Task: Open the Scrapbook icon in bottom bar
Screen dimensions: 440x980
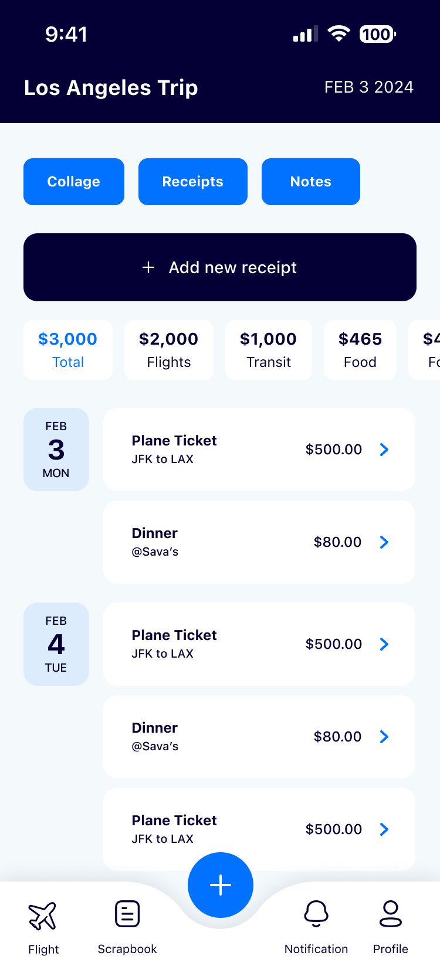Action: tap(127, 914)
